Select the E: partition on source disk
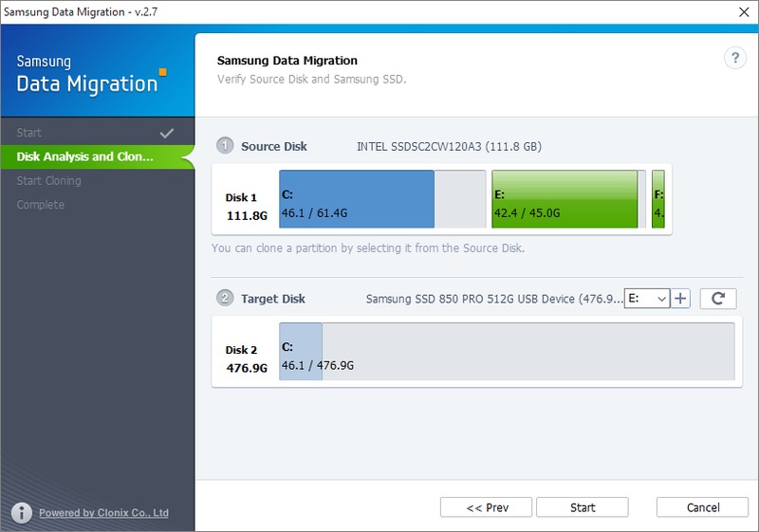759x532 pixels. pos(568,199)
